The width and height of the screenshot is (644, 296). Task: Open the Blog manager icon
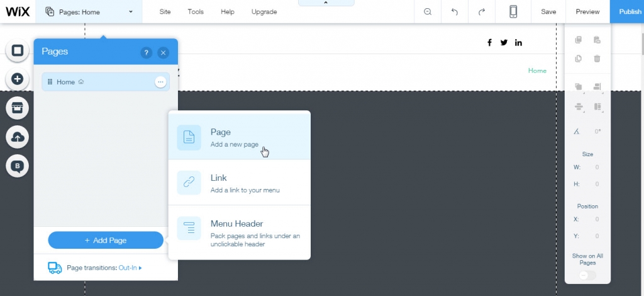point(18,166)
